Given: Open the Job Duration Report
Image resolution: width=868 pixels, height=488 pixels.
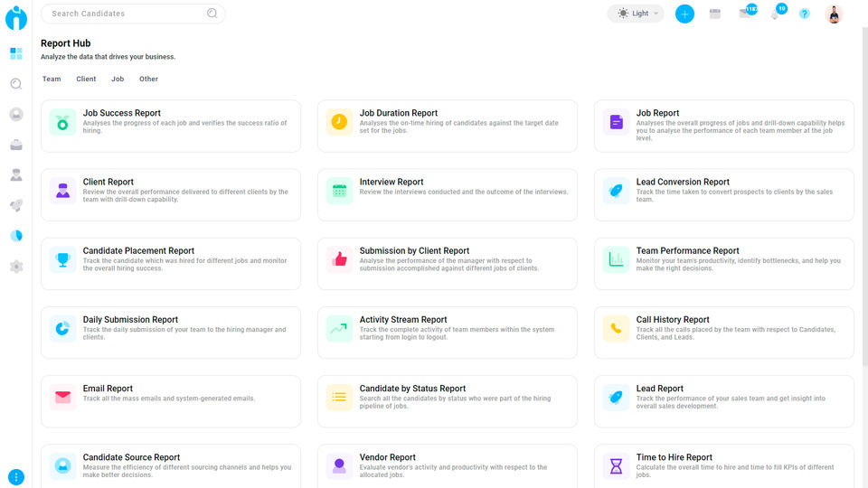Looking at the screenshot, I should coord(448,127).
